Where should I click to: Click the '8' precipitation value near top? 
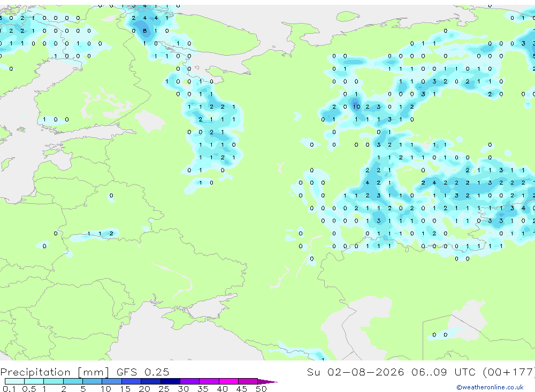click(x=144, y=30)
